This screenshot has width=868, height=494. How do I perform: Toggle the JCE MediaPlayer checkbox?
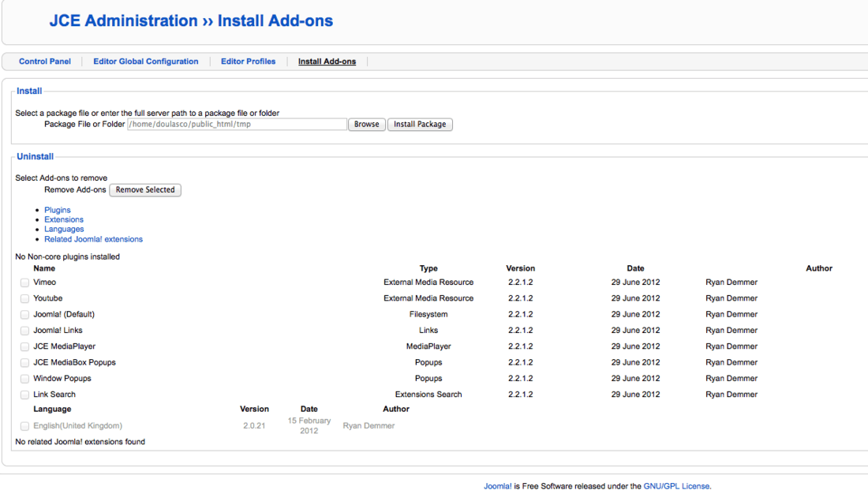pos(24,346)
